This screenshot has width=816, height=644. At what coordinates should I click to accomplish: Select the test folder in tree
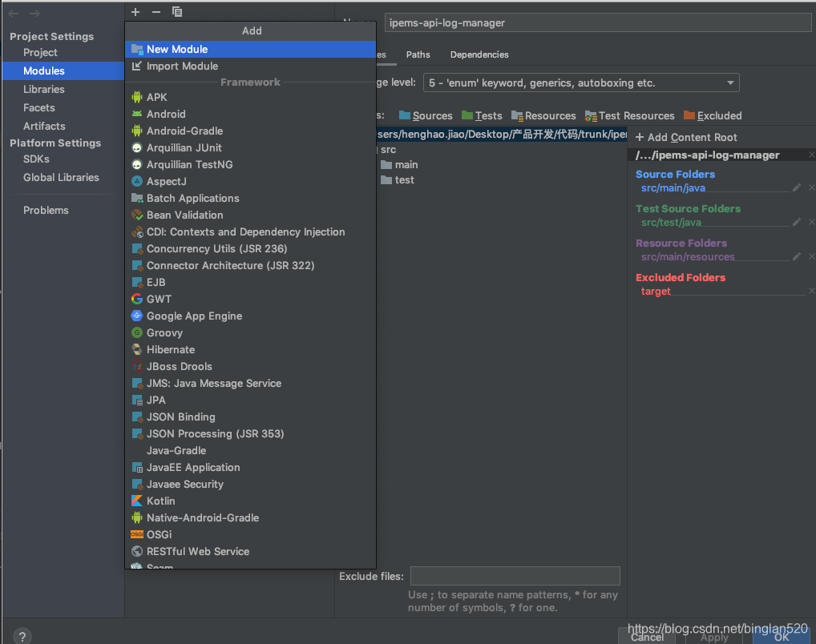point(398,180)
